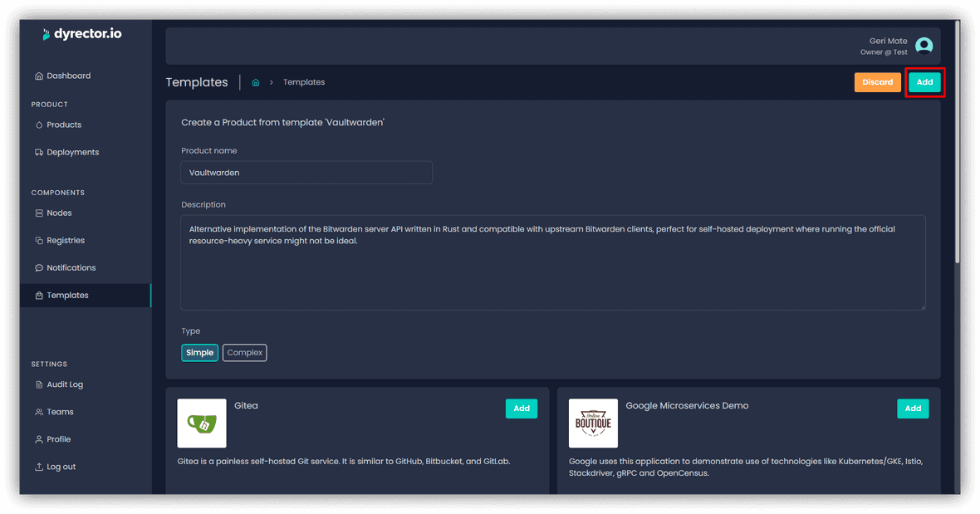
Task: Click into the Product name field
Action: tap(306, 172)
